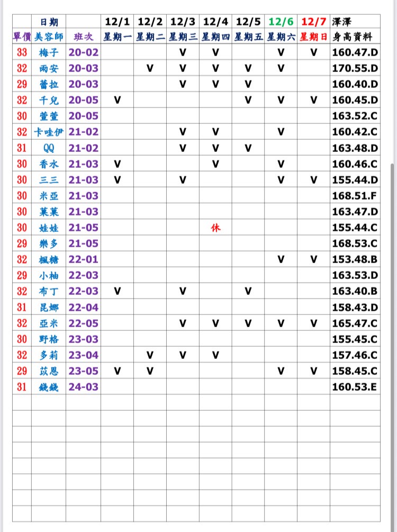Click the 星期四 weekday header
Viewport: 397px width, 532px height.
point(215,37)
